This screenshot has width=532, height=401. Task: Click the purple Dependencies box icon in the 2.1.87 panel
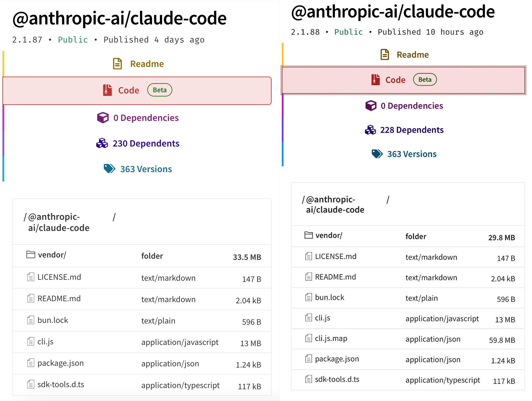(x=103, y=118)
